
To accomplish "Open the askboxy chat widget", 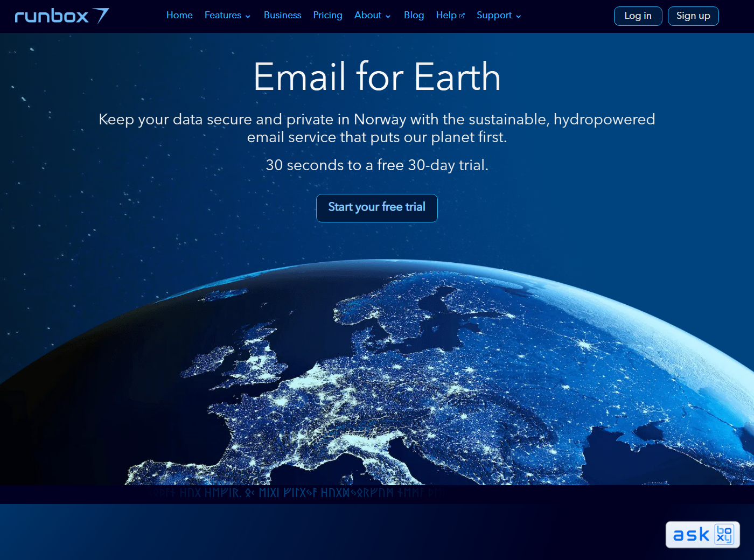I will click(x=703, y=535).
